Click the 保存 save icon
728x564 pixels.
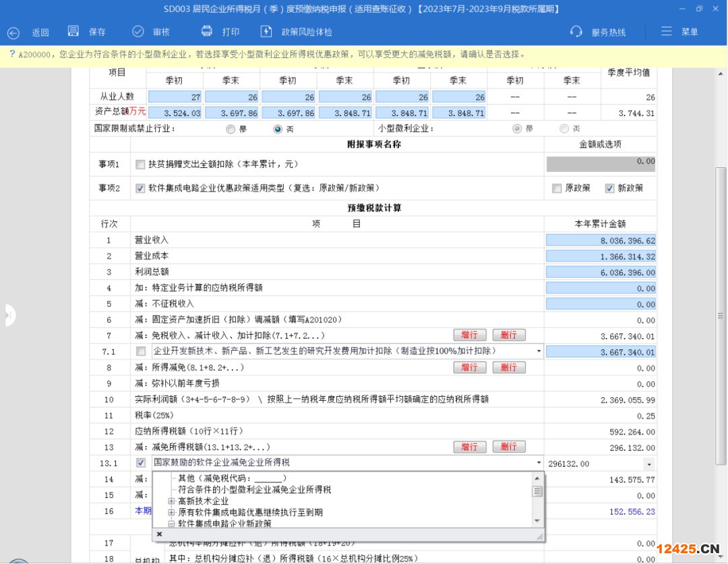point(74,32)
